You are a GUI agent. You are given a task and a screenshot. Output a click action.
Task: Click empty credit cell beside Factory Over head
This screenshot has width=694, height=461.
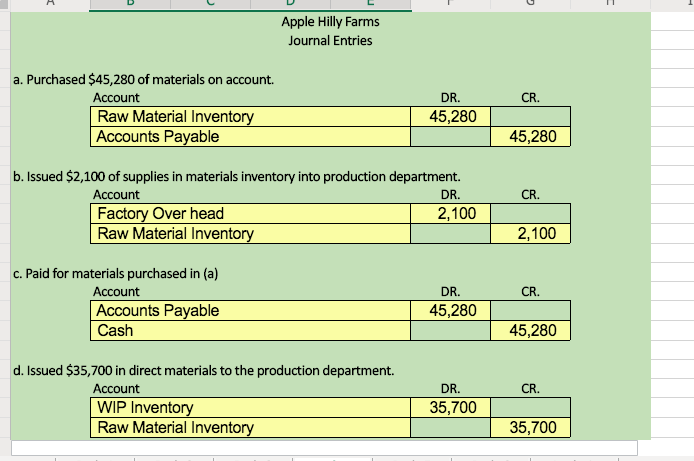[531, 213]
